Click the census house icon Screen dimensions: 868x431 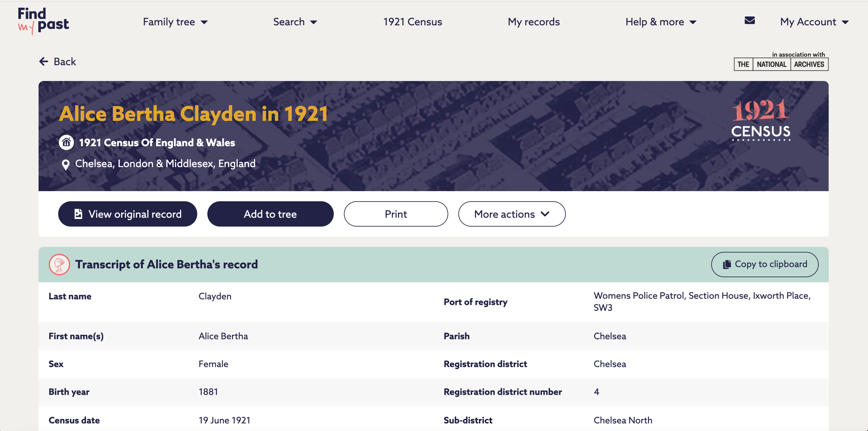(66, 143)
